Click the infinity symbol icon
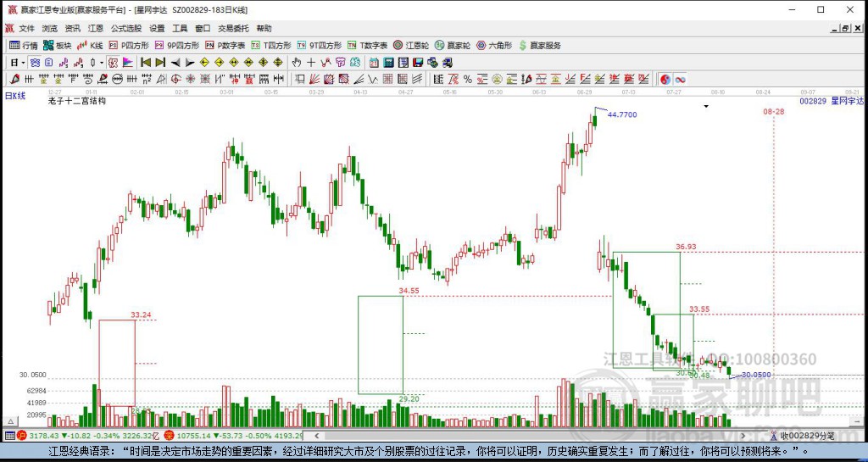Screen dimensions: 868x462 pyautogui.click(x=680, y=79)
